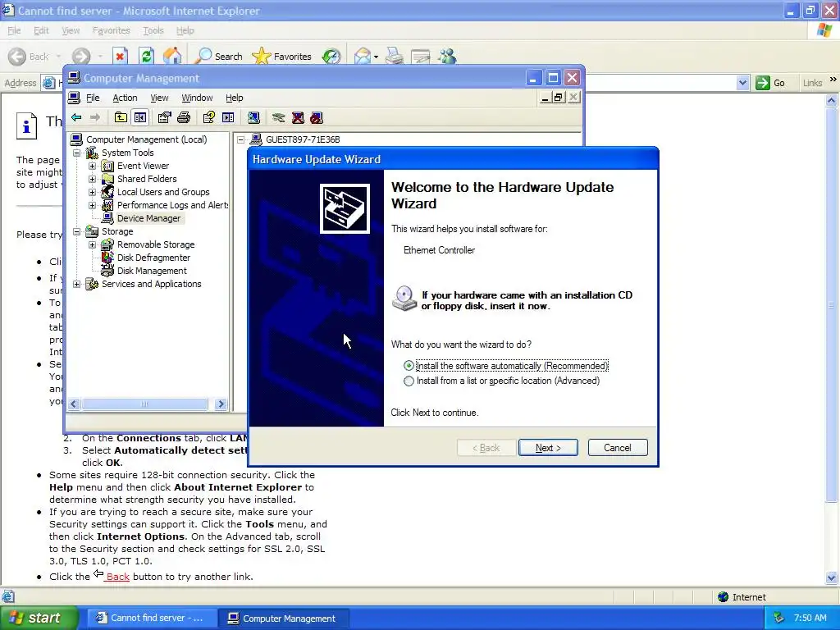The image size is (840, 630).
Task: Click the Disable device toolbar icon
Action: [x=317, y=118]
